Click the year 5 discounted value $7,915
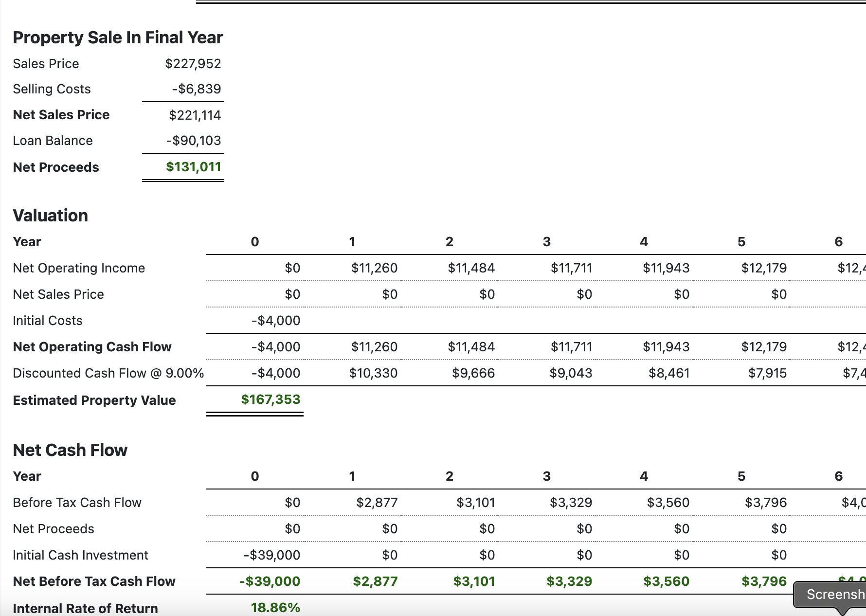The height and width of the screenshot is (616, 866). [x=767, y=373]
